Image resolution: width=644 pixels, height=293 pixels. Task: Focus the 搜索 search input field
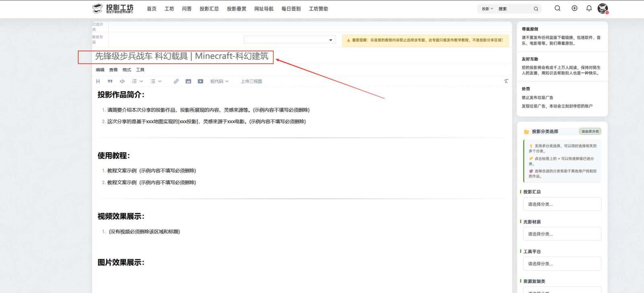click(514, 9)
